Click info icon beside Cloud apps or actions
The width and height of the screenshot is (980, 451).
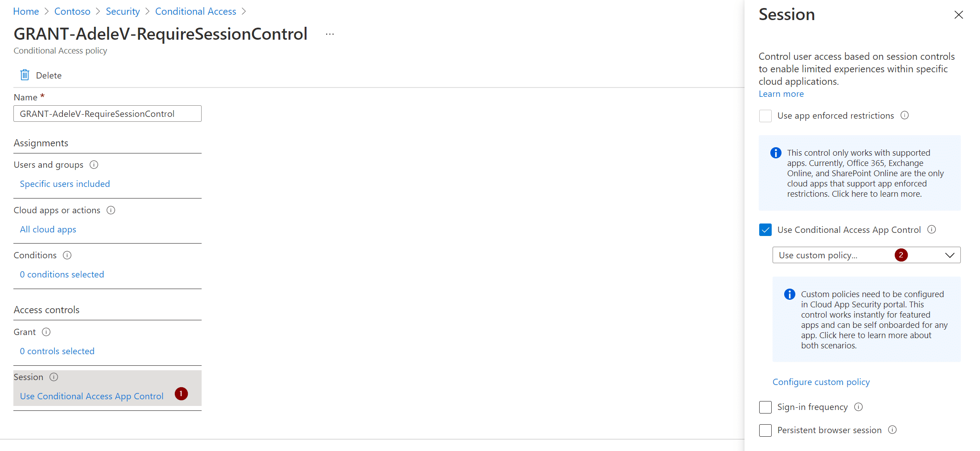point(111,210)
